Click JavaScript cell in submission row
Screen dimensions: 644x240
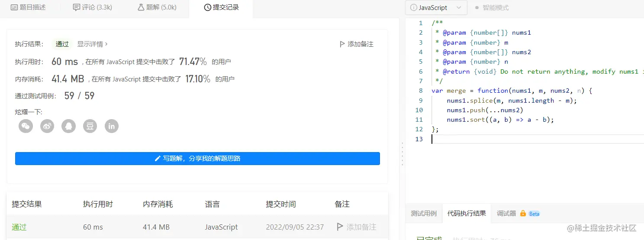point(221,227)
